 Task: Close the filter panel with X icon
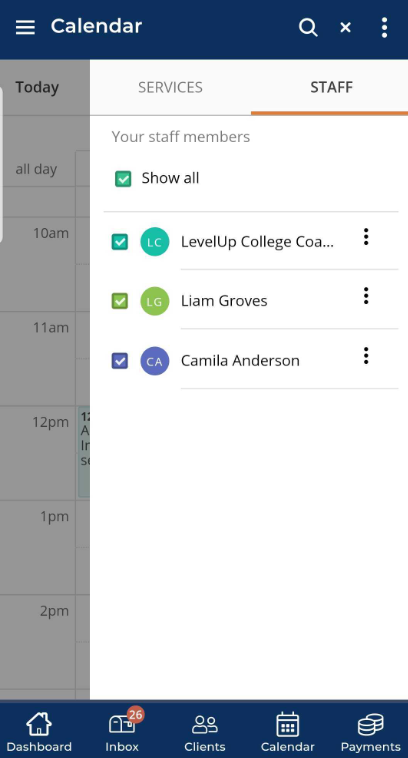(x=345, y=28)
